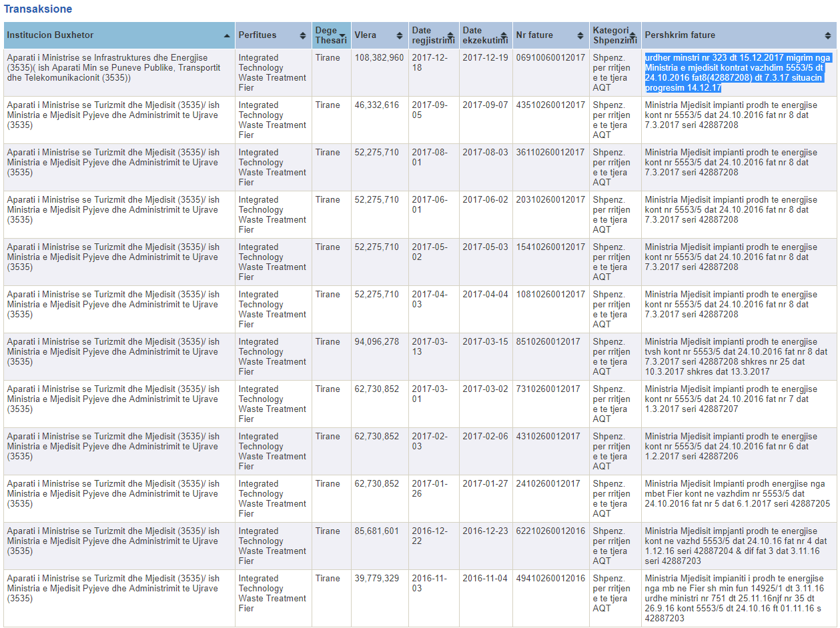The image size is (840, 628).
Task: Click the sort arrows icon beside Perfitues
Action: click(304, 35)
